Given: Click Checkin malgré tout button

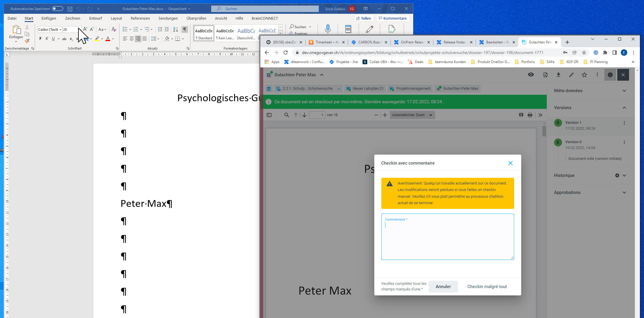Looking at the screenshot, I should [487, 286].
